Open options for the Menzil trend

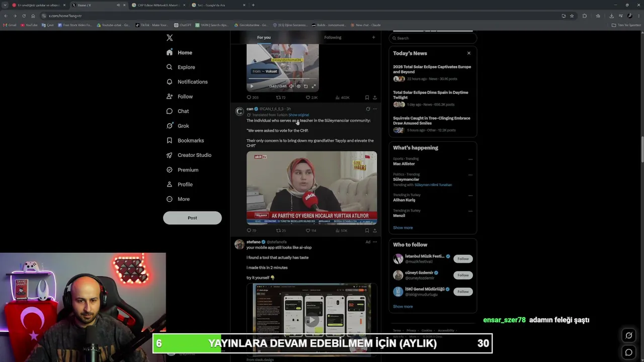point(470,211)
